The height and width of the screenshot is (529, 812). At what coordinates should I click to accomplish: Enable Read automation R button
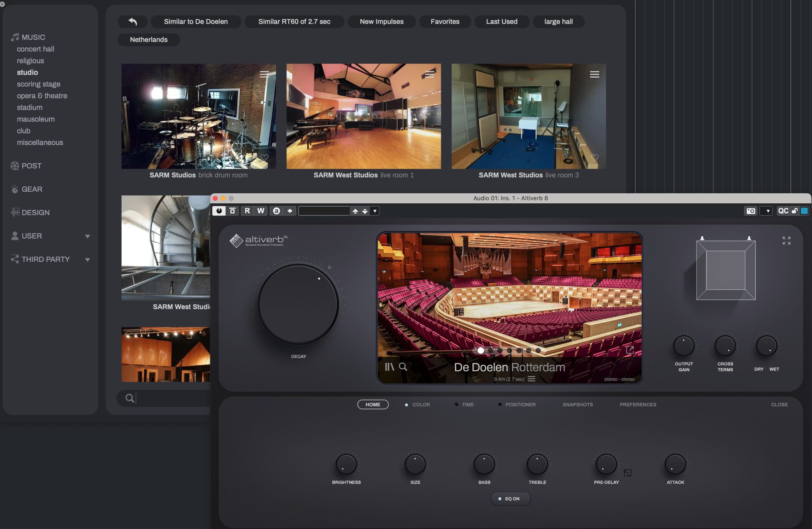coord(247,211)
